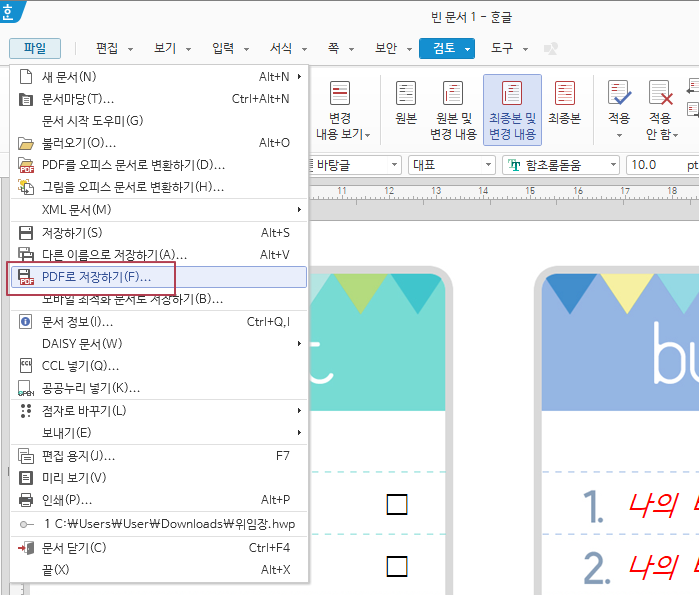Click the 인쇄 printer icon
The width and height of the screenshot is (699, 595).
pos(26,500)
